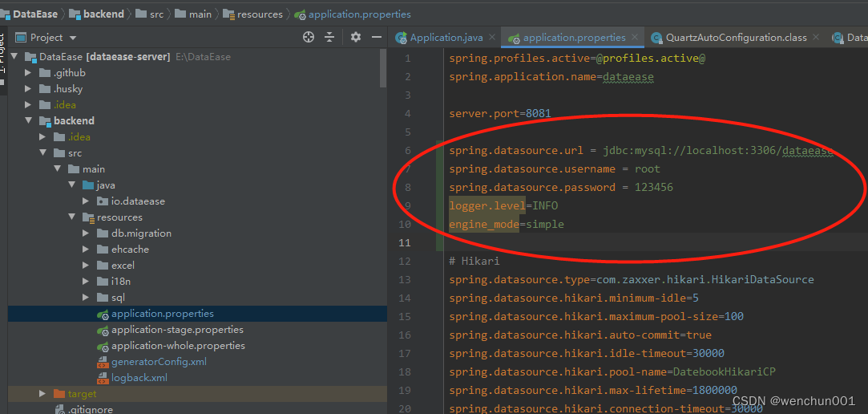The height and width of the screenshot is (414, 868).
Task: Expand the i18n folder
Action: click(x=86, y=282)
